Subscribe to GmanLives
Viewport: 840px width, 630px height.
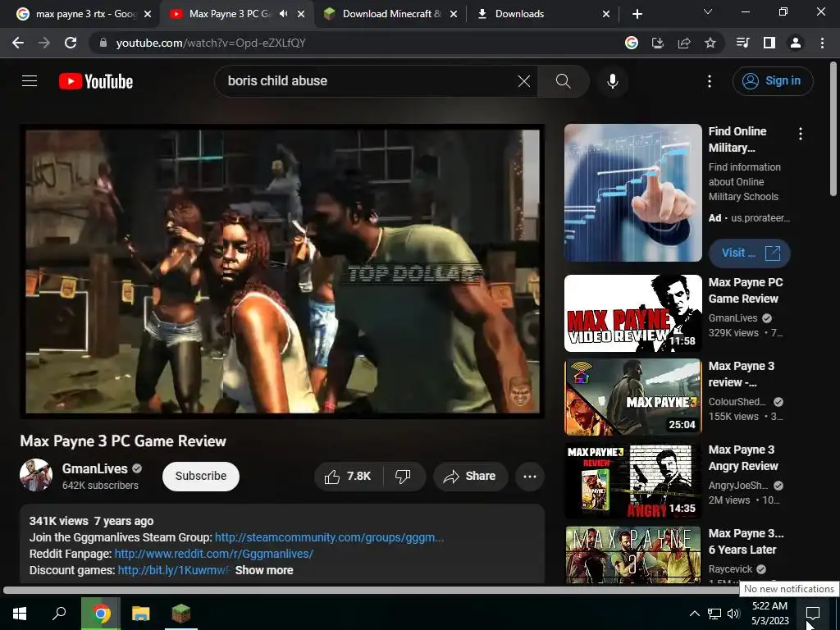(x=201, y=477)
